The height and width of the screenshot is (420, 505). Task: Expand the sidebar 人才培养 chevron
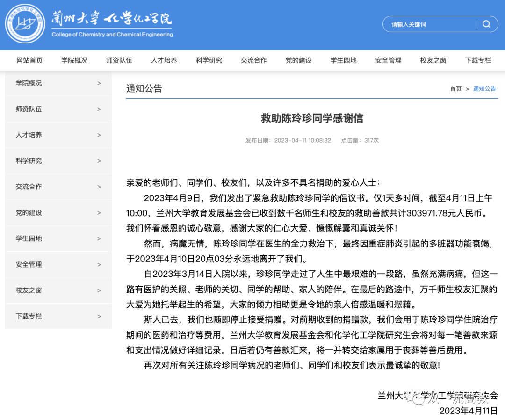click(x=99, y=135)
